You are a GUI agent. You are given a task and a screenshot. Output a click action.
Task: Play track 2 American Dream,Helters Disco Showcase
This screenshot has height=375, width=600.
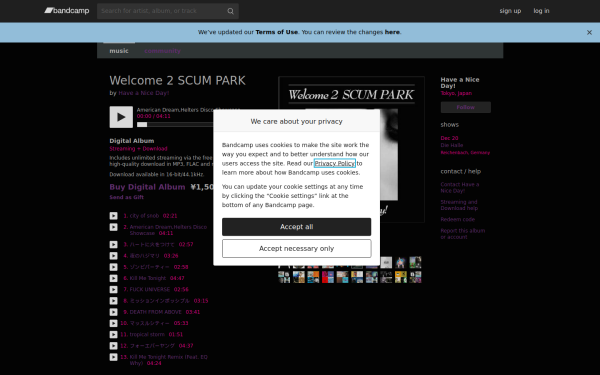(114, 227)
